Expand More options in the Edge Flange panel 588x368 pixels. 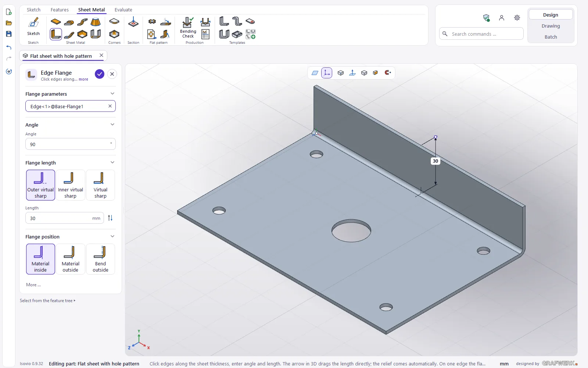coord(33,285)
